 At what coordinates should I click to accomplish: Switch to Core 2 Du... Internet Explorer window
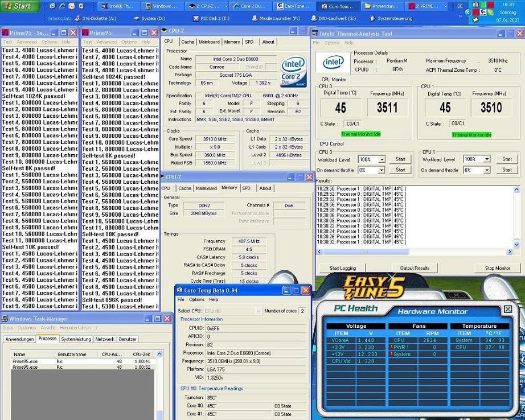pyautogui.click(x=249, y=6)
